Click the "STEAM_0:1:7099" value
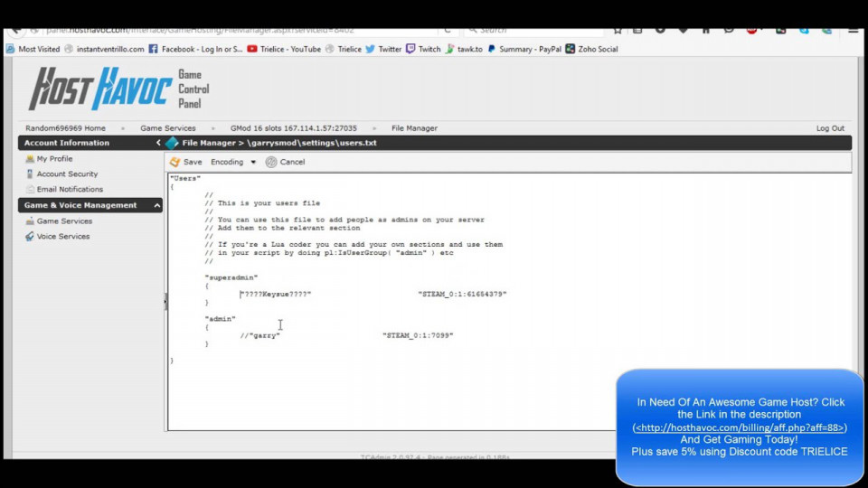The image size is (868, 488). tap(418, 335)
